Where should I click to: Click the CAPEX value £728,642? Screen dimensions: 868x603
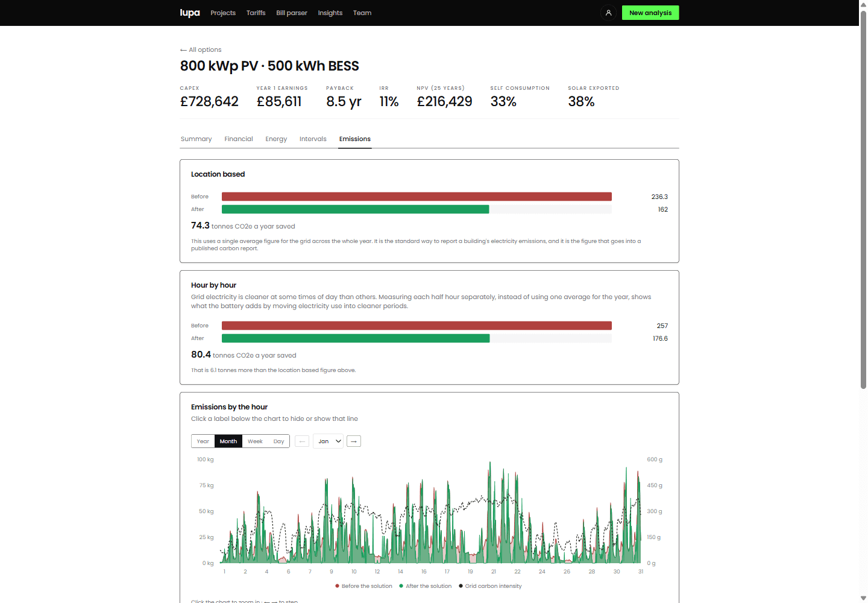[x=209, y=102]
